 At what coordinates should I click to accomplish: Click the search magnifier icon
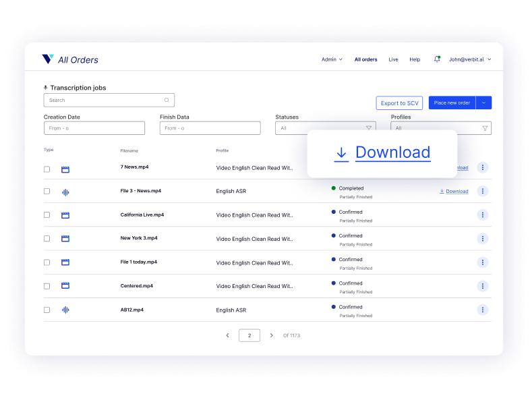click(167, 101)
